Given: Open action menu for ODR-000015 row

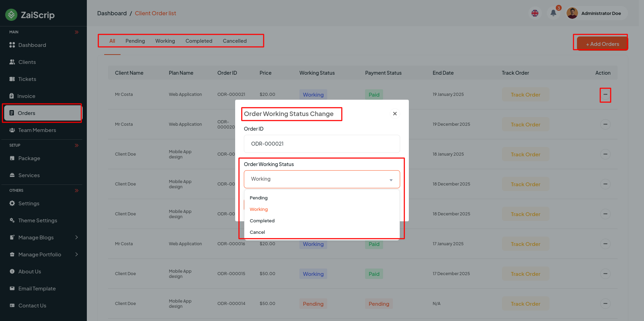Looking at the screenshot, I should tap(605, 274).
